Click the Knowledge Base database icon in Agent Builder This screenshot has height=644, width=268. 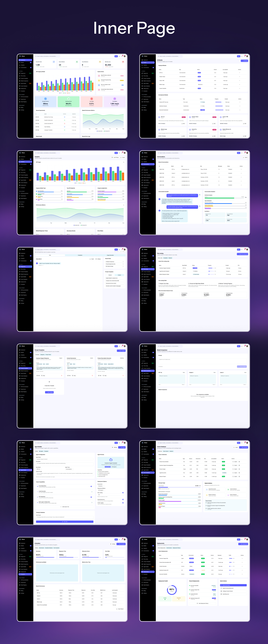click(x=38, y=486)
